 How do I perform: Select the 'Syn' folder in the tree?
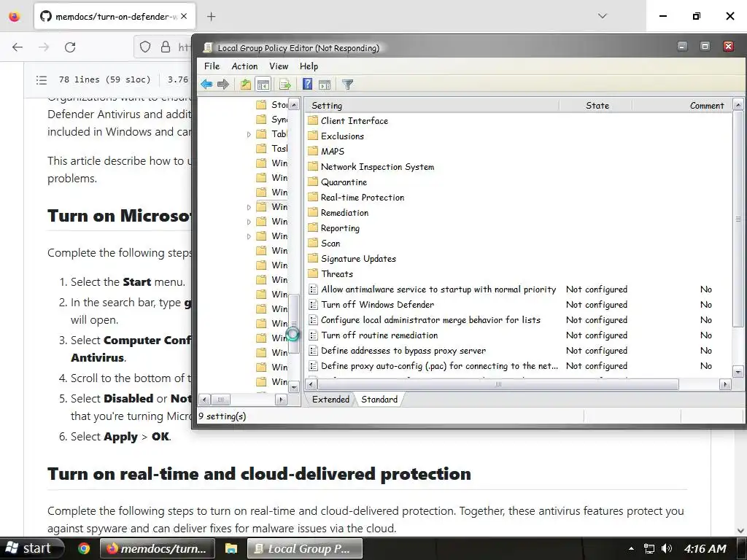(x=271, y=119)
